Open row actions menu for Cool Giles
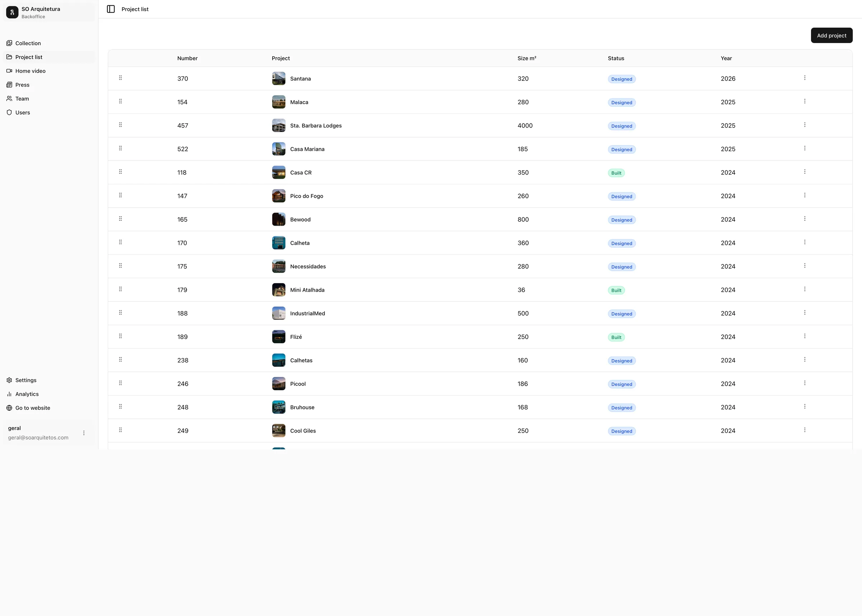 click(805, 430)
